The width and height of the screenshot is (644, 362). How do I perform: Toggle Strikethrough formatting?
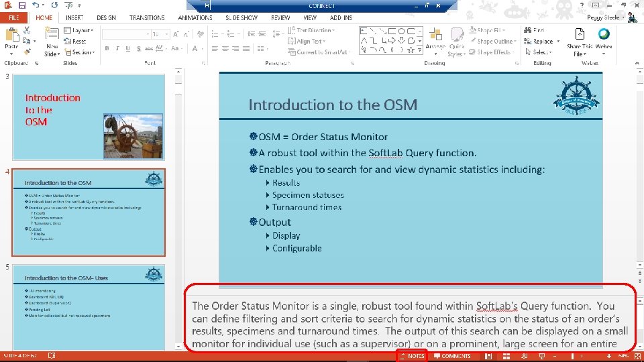pyautogui.click(x=149, y=48)
